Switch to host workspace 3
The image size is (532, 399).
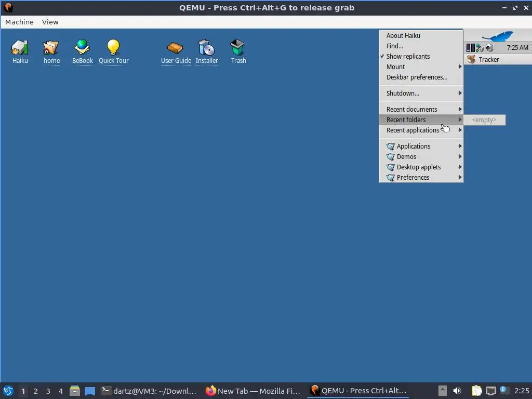[x=48, y=391]
